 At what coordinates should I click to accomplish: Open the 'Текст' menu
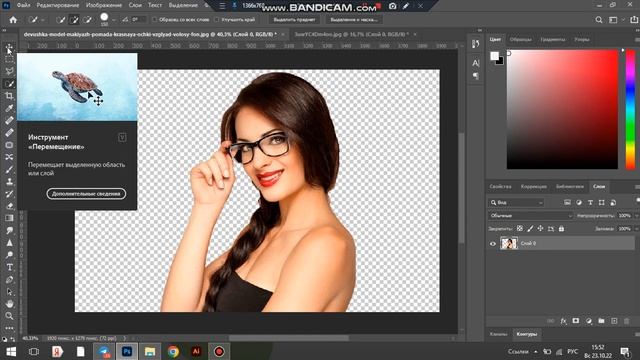coord(155,5)
